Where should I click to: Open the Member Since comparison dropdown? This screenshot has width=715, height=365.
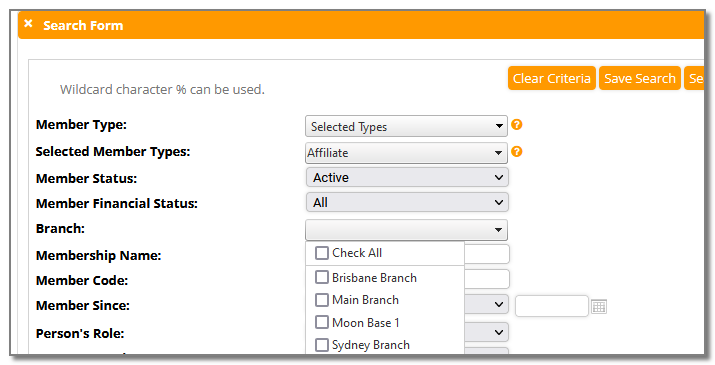(487, 304)
